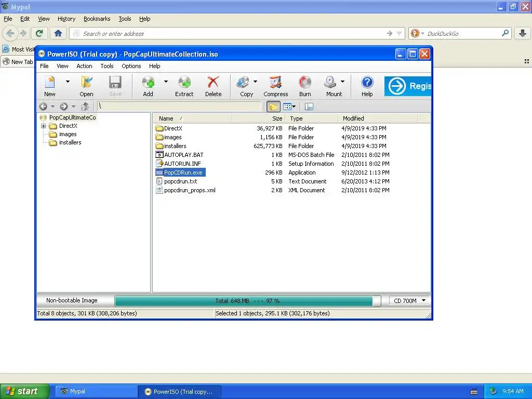532x399 pixels.
Task: Click the search magnifier icon in Mypal
Action: click(x=505, y=33)
